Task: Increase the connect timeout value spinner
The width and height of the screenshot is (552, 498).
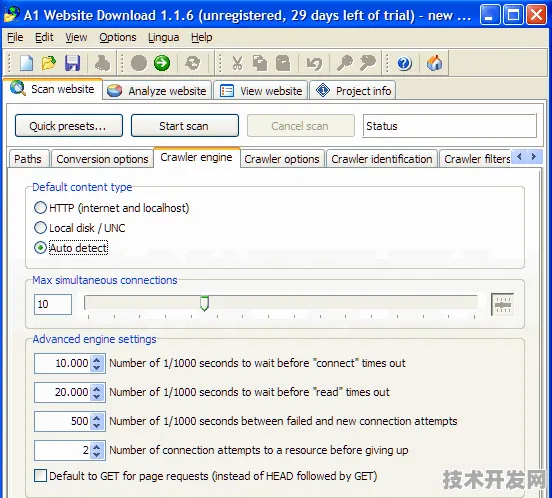Action: click(x=97, y=359)
